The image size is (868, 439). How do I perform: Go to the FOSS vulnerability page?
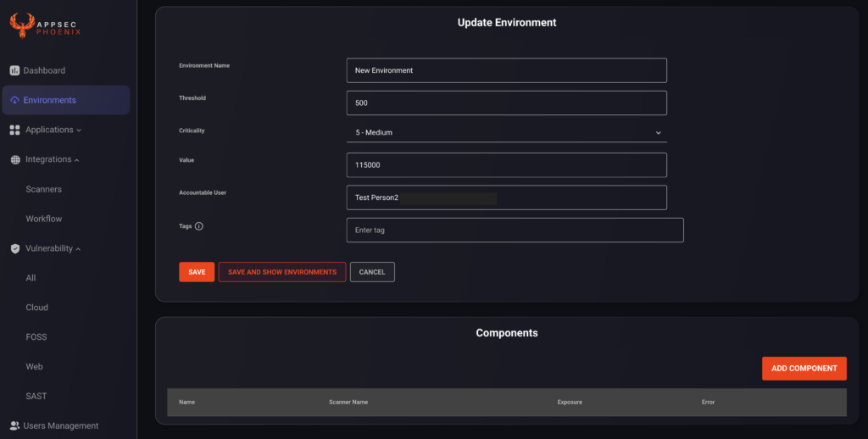point(36,337)
